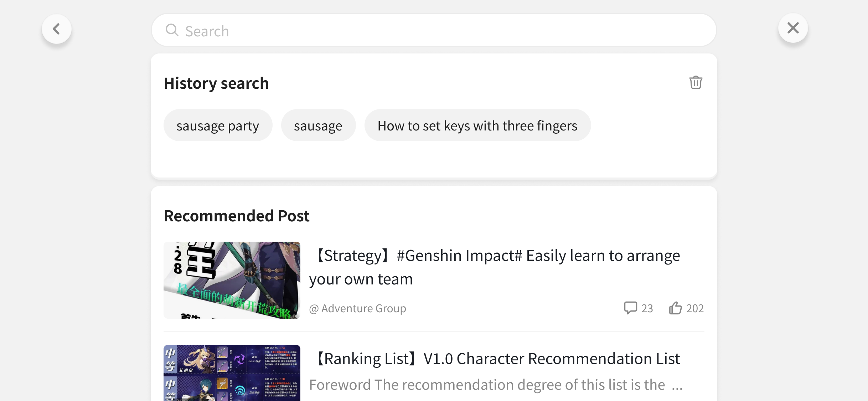
Task: Visit the @ Adventure Group author link
Action: pos(358,308)
